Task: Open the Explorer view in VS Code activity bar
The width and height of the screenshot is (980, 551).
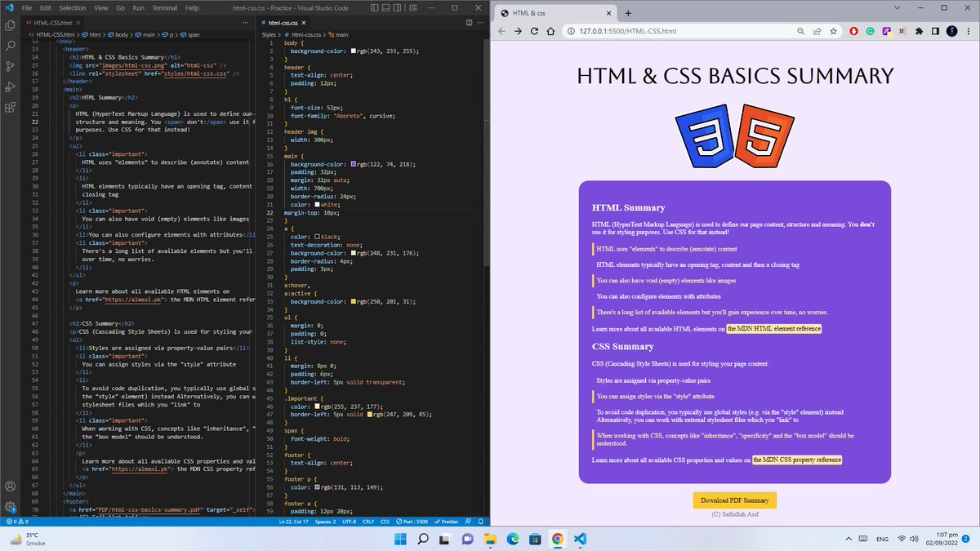Action: [10, 27]
